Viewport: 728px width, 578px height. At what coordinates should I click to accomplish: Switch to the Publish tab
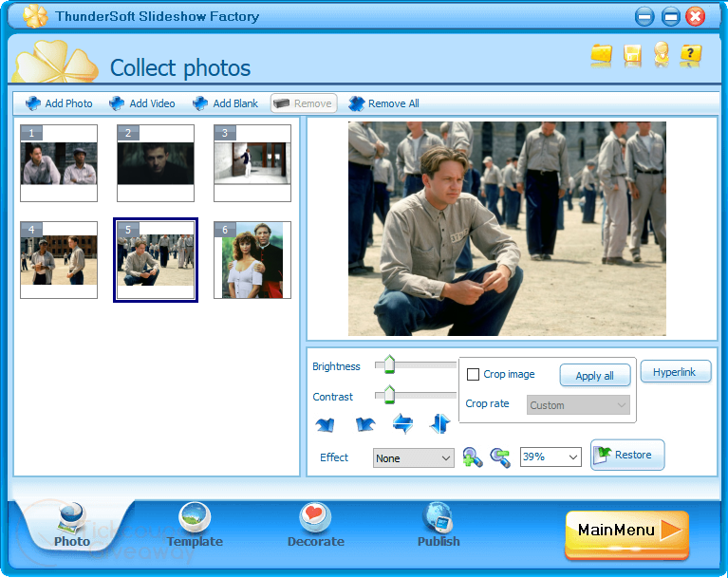439,527
